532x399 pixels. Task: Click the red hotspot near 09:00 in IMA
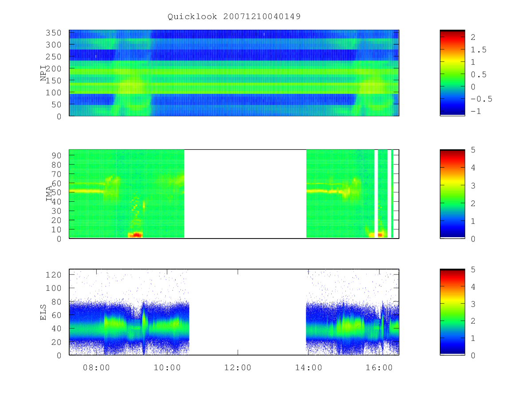(137, 235)
